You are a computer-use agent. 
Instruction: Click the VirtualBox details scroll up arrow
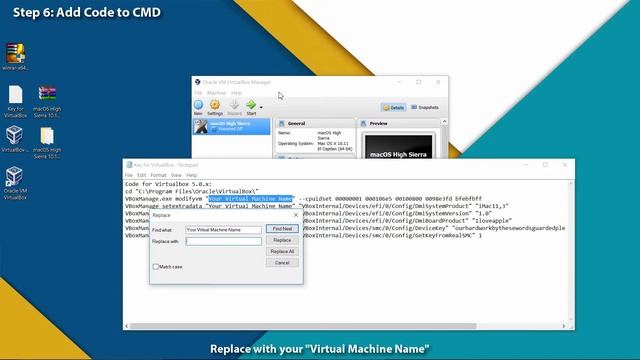pyautogui.click(x=444, y=122)
